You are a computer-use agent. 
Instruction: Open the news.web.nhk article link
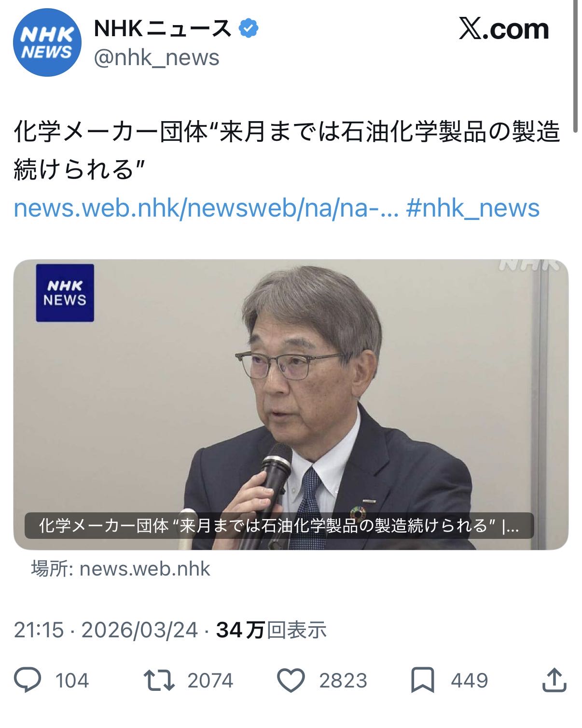206,208
